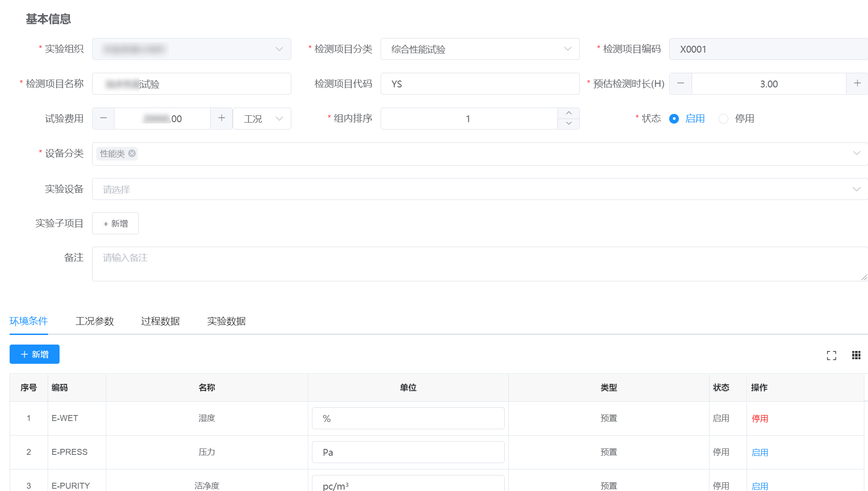This screenshot has height=491, width=868.
Task: Expand the 实验设备 selection dropdown
Action: pyautogui.click(x=480, y=189)
